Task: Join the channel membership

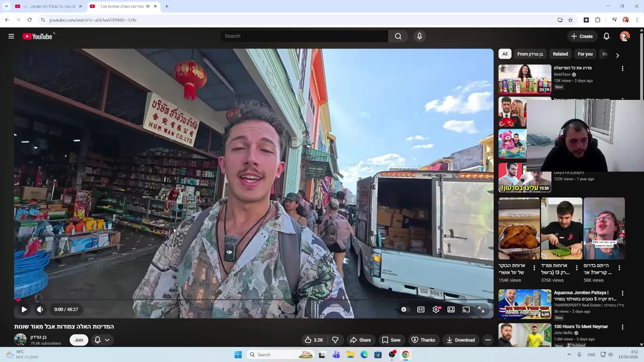Action: tap(79, 340)
